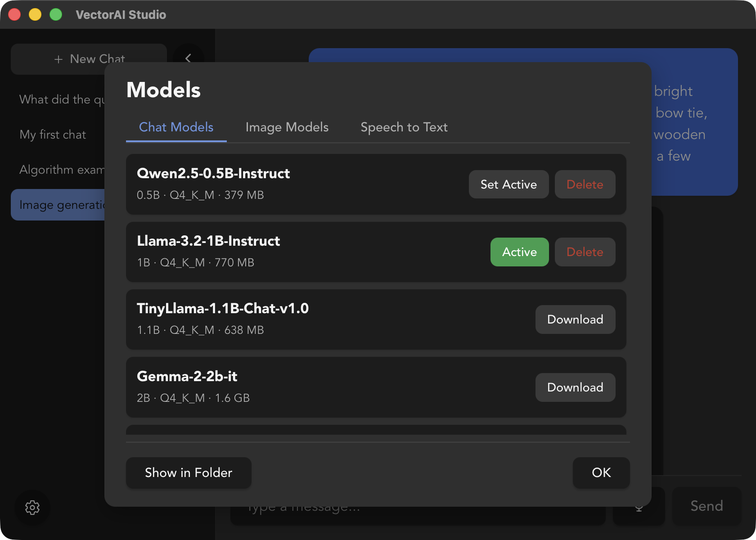This screenshot has width=756, height=540.
Task: Click the blue chat message bubble
Action: tap(694, 121)
